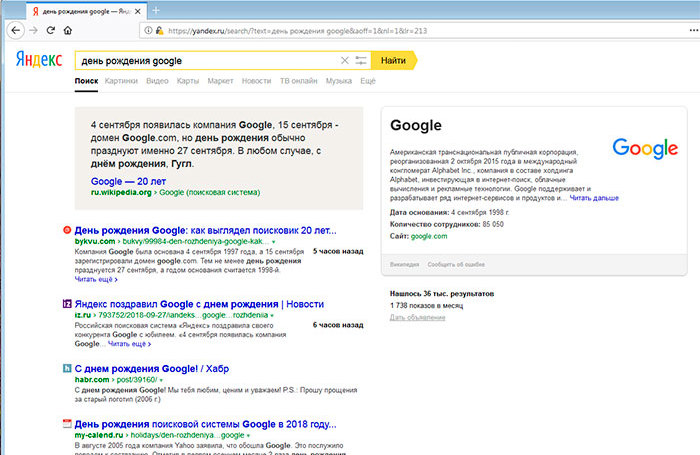700x455 pixels.
Task: Click 'Читать ещё' under the bykvu.com result
Action: 96,279
